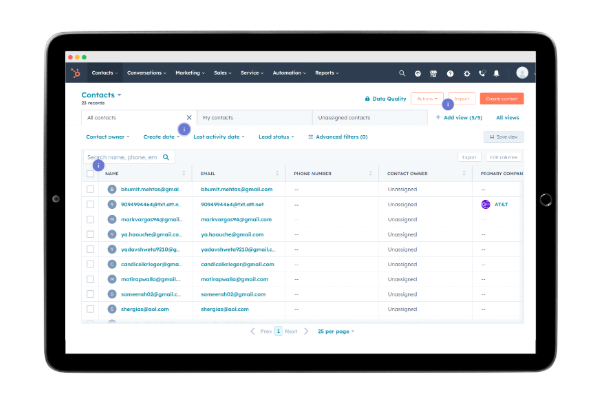601x401 pixels.
Task: Click the HubSpot sprocket logo
Action: pyautogui.click(x=75, y=73)
